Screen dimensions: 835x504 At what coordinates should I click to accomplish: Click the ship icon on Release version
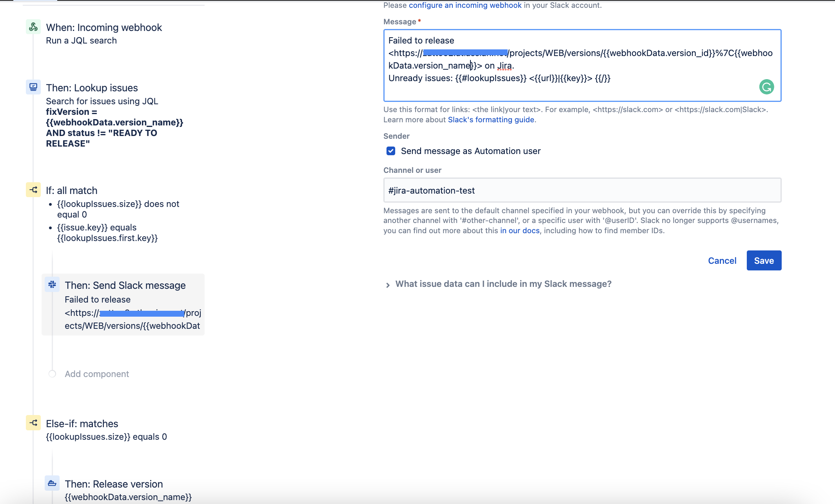(x=52, y=483)
